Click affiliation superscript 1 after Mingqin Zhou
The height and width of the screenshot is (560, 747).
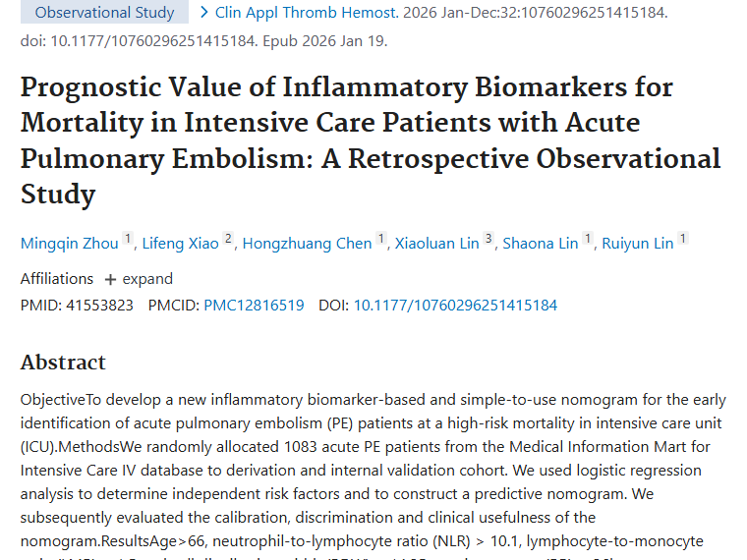[127, 241]
